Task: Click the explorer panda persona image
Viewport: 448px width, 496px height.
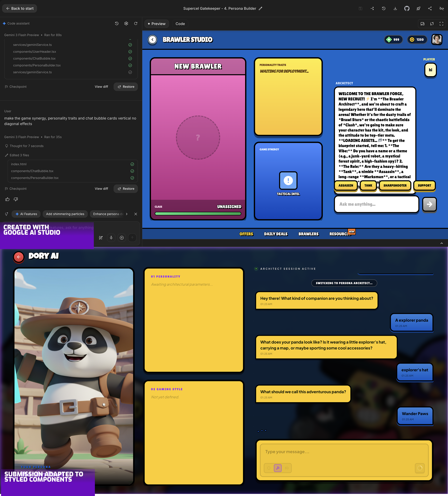Action: [x=74, y=376]
